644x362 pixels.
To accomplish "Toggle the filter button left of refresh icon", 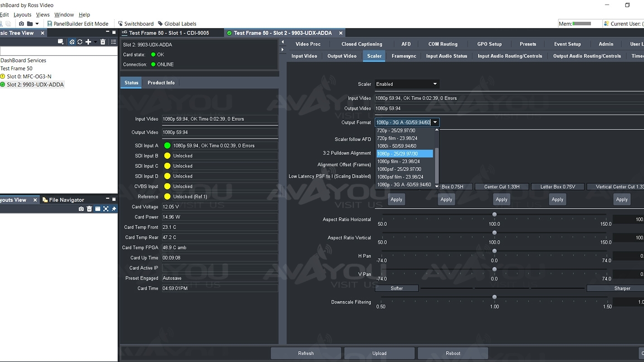I will (72, 42).
